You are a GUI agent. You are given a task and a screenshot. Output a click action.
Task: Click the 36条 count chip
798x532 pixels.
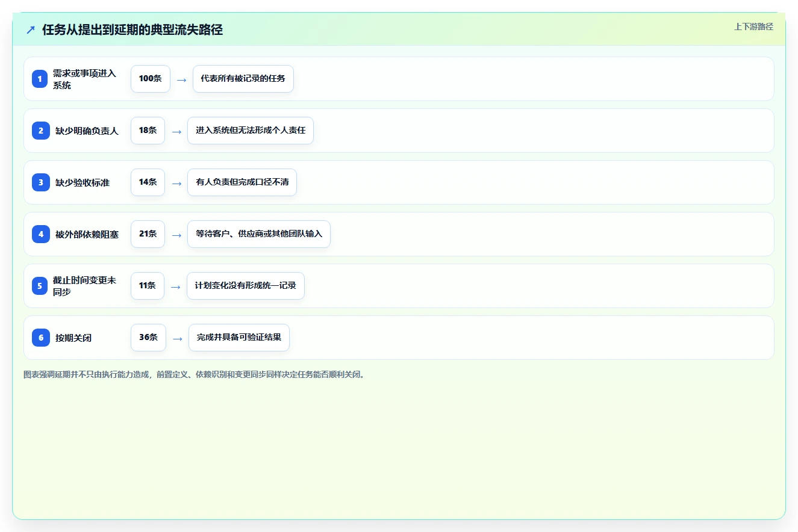pyautogui.click(x=148, y=338)
